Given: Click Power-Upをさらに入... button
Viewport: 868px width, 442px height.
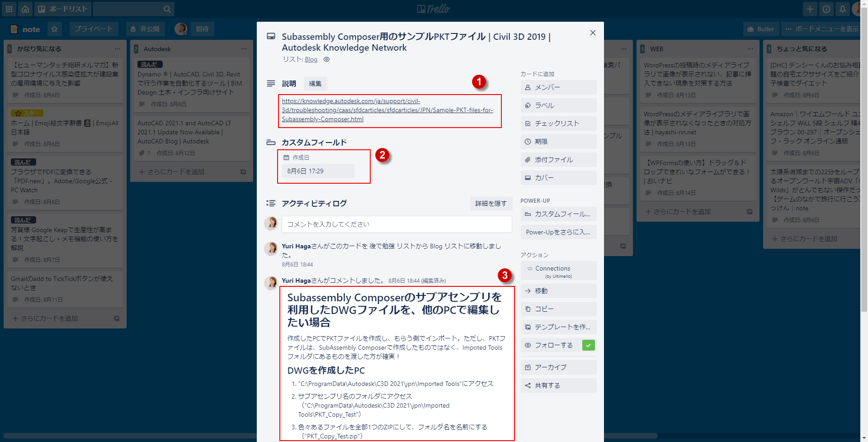Looking at the screenshot, I should [x=558, y=232].
